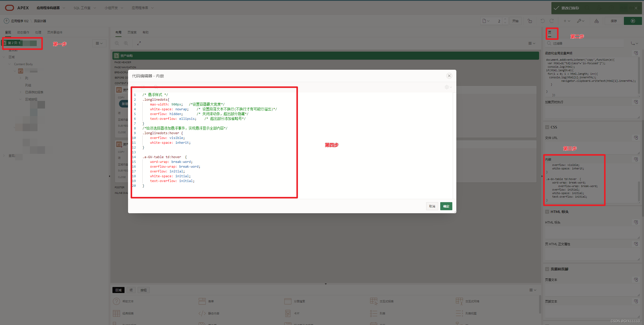Viewport: 644px width, 325px height.
Task: Select the 项 gallery tab
Action: tap(131, 290)
